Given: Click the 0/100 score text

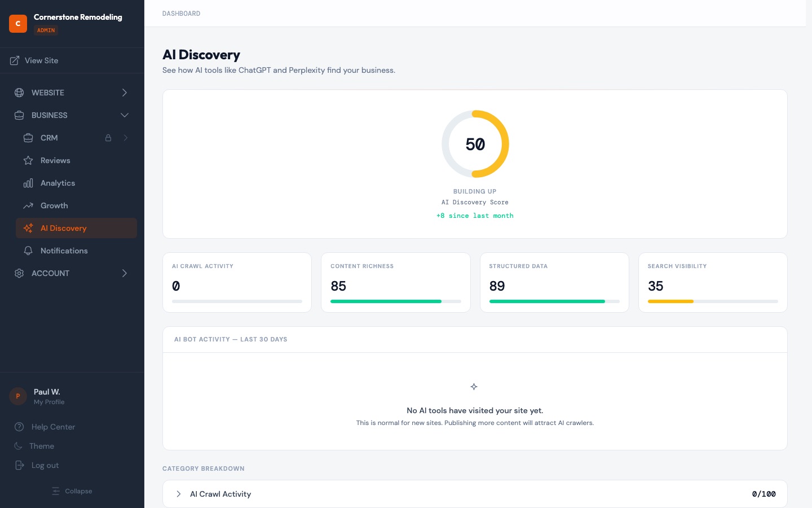Looking at the screenshot, I should click(764, 494).
